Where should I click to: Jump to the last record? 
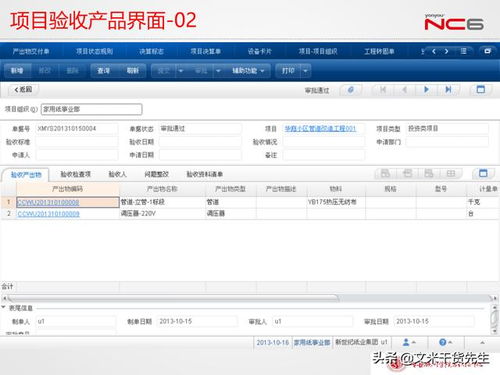[448, 90]
